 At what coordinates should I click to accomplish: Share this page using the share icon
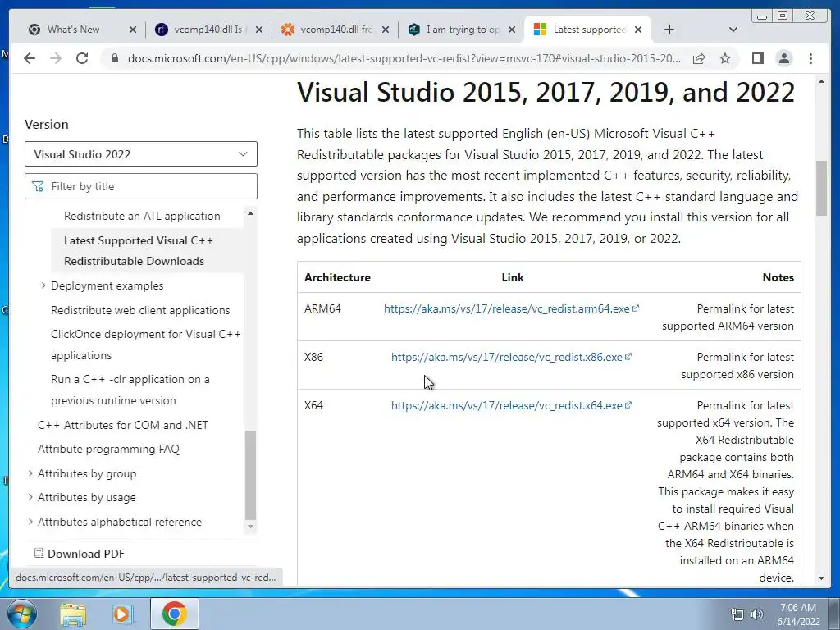[699, 58]
